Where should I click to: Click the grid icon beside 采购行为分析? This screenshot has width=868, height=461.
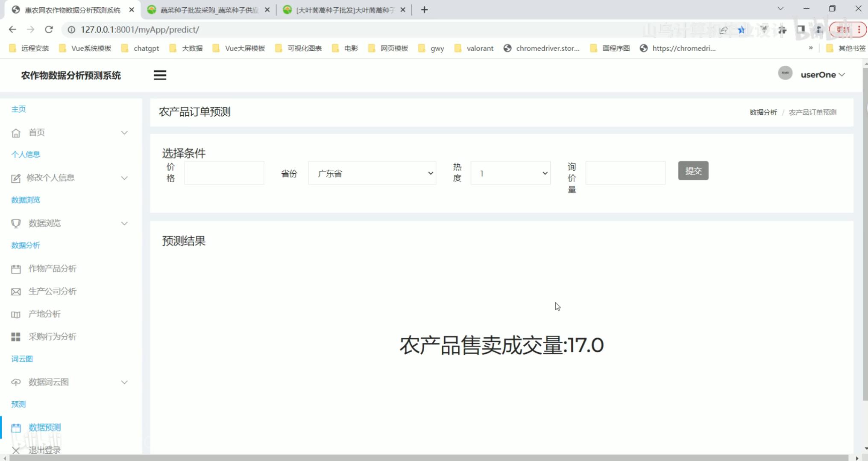click(16, 337)
